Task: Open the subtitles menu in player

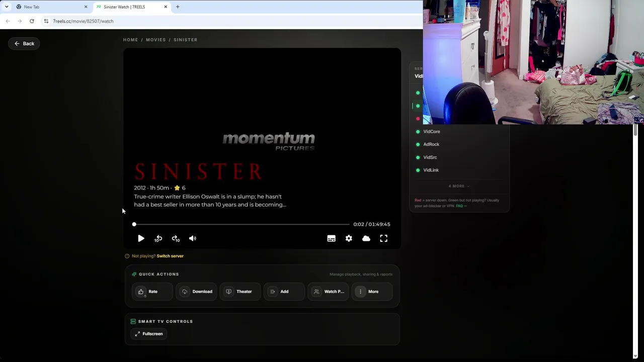Action: (331, 238)
